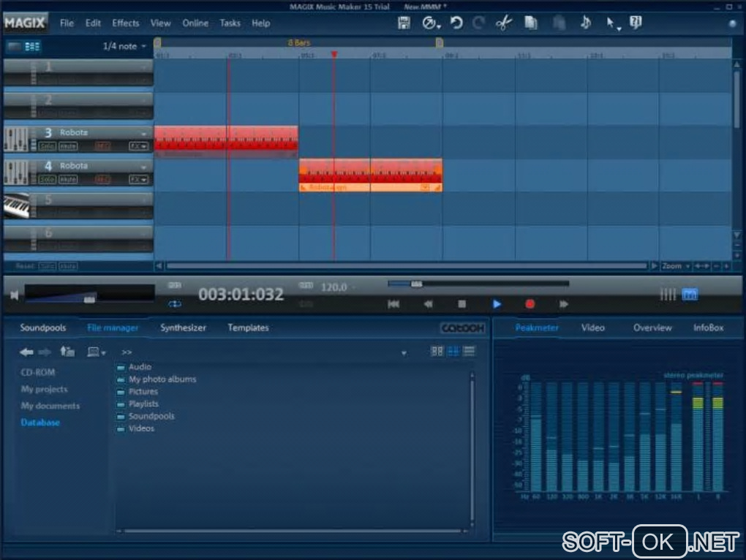
Task: Click the MAGIX logo
Action: pos(25,23)
